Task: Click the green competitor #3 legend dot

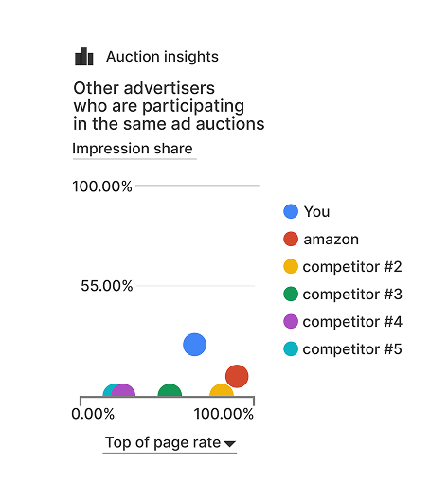Action: 291,294
